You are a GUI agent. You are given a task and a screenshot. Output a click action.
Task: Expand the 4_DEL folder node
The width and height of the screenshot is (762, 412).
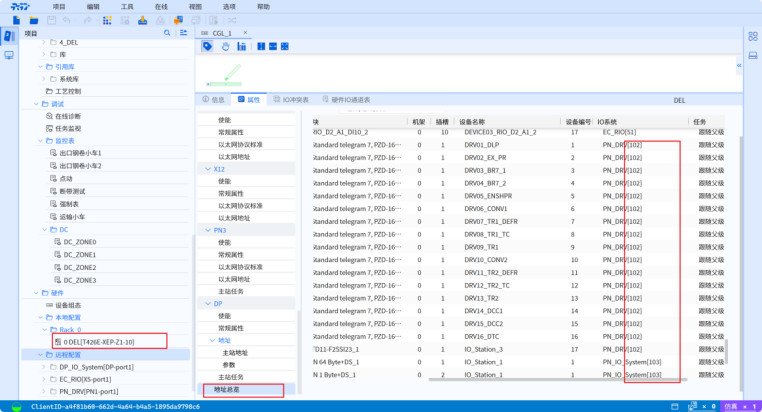(42, 43)
